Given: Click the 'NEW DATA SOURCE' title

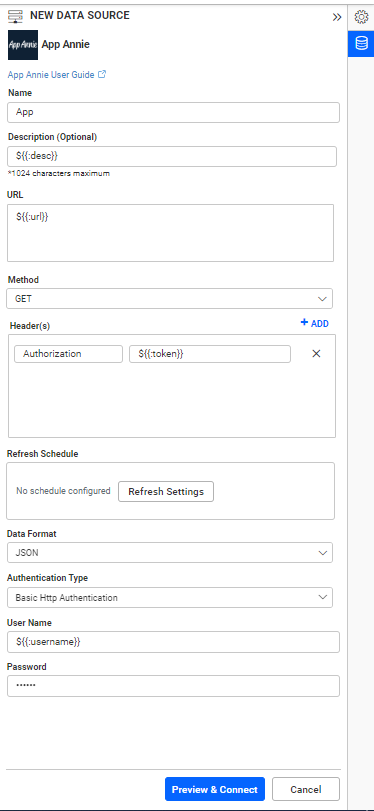Looking at the screenshot, I should pyautogui.click(x=80, y=16).
